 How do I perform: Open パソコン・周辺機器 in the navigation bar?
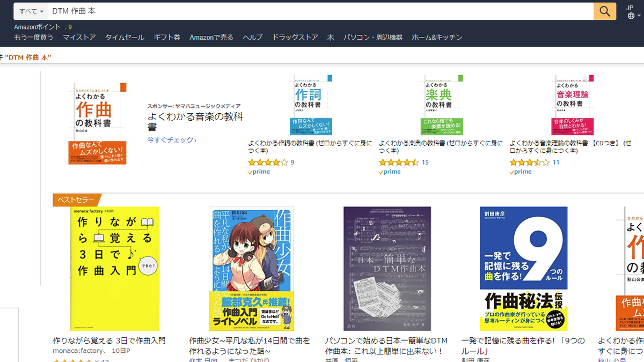pyautogui.click(x=373, y=38)
